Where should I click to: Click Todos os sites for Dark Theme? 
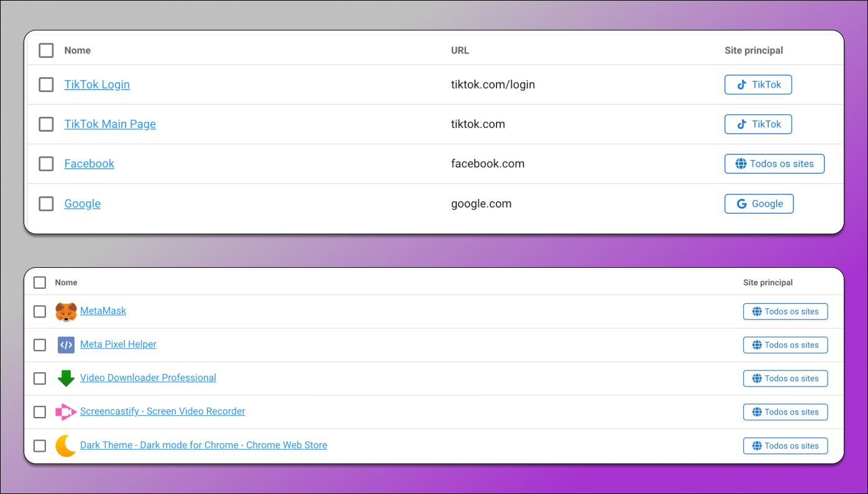tap(785, 446)
